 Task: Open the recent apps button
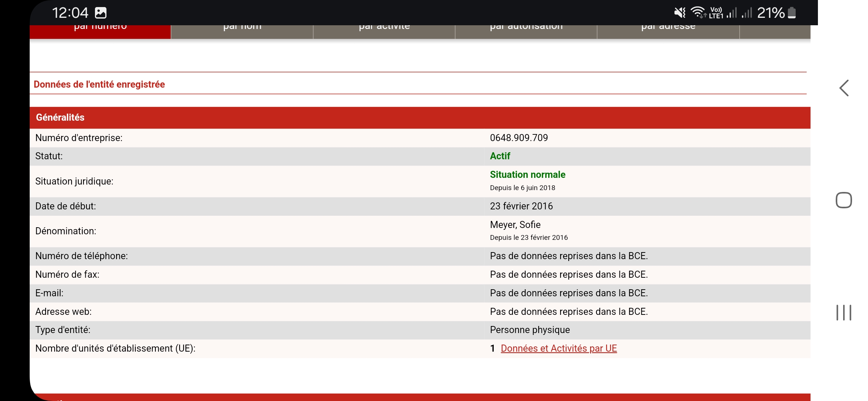pyautogui.click(x=844, y=313)
